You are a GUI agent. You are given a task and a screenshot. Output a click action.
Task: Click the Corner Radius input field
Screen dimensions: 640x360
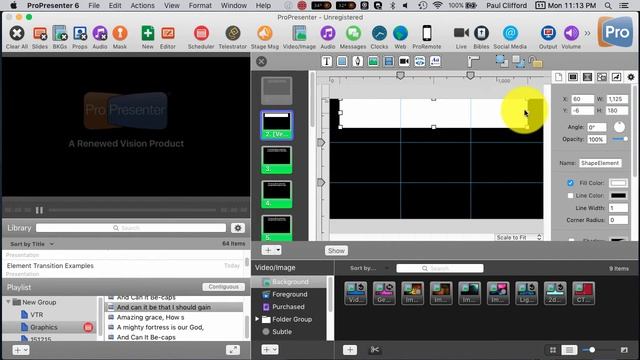coord(618,220)
